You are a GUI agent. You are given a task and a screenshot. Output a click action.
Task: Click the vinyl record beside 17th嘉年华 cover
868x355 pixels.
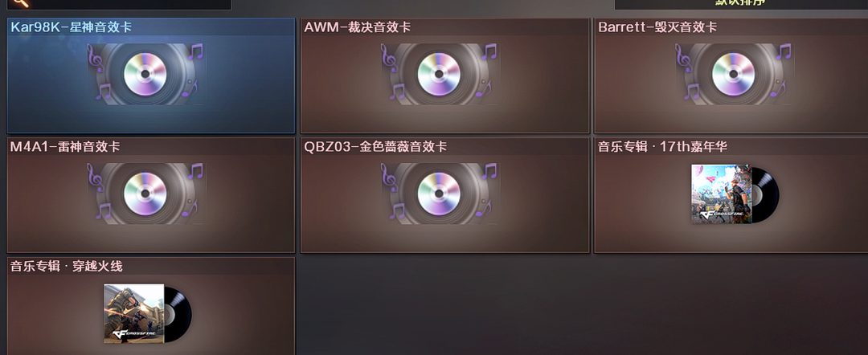pos(766,194)
